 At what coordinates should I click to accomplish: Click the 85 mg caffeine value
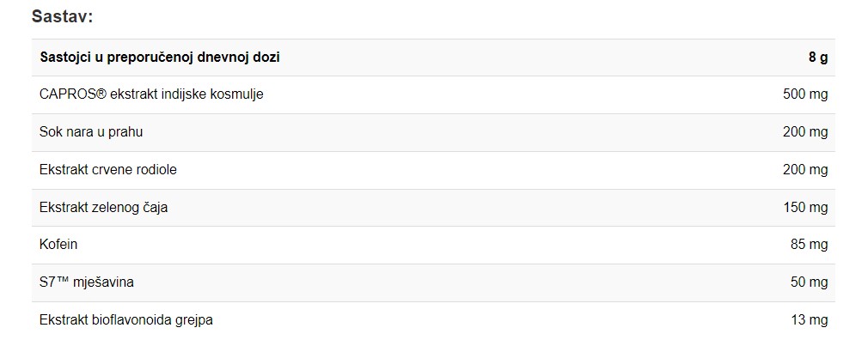810,245
